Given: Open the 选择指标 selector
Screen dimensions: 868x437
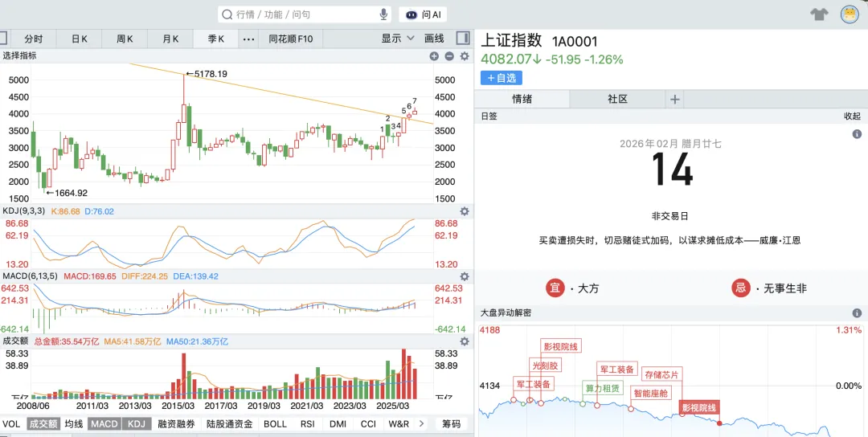Looking at the screenshot, I should pyautogui.click(x=20, y=56).
